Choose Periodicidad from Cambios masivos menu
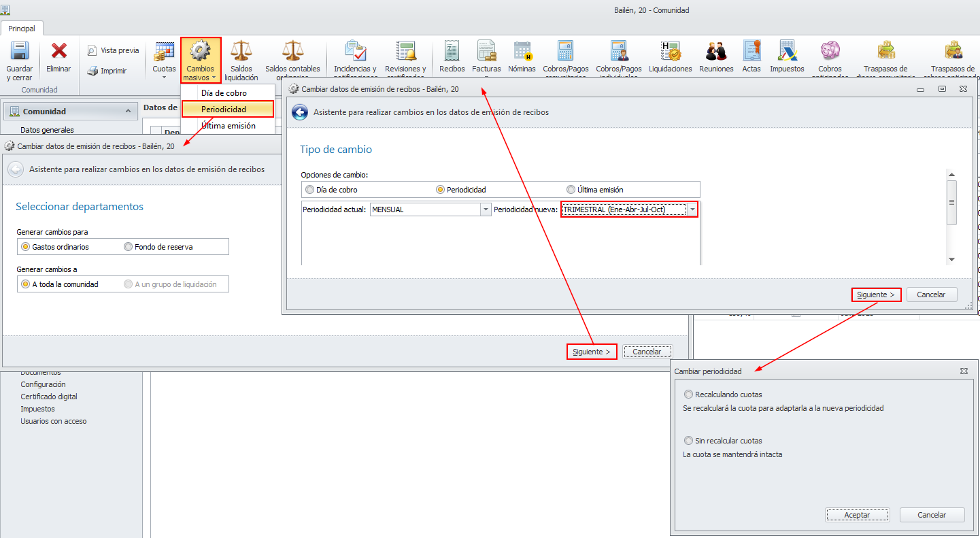Viewport: 980px width, 538px height. click(x=228, y=109)
